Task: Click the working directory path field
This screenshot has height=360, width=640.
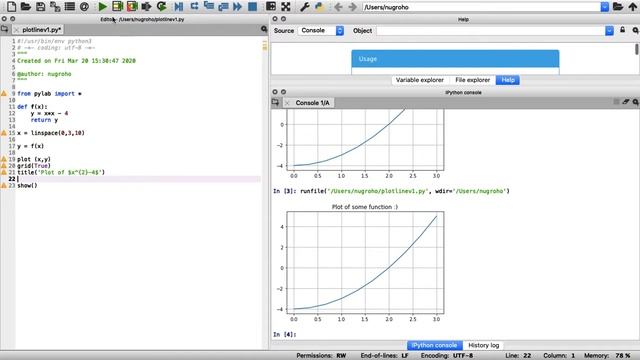Action: pos(481,7)
